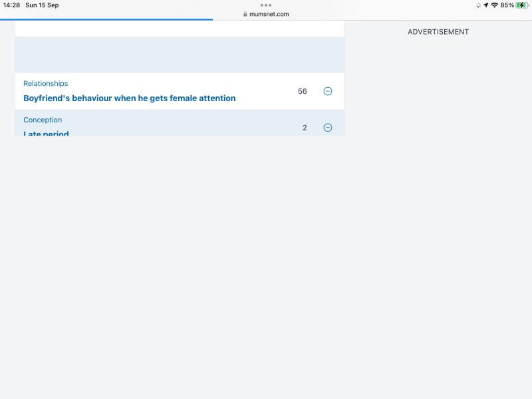This screenshot has height=399, width=532.
Task: Tap the padlock icon beside mumsnet.com
Action: [x=245, y=14]
